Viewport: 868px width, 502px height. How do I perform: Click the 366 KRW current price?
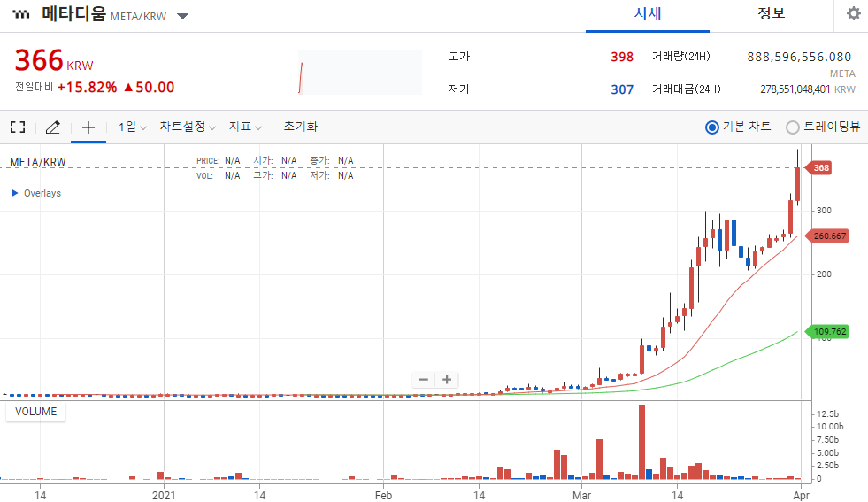(54, 60)
